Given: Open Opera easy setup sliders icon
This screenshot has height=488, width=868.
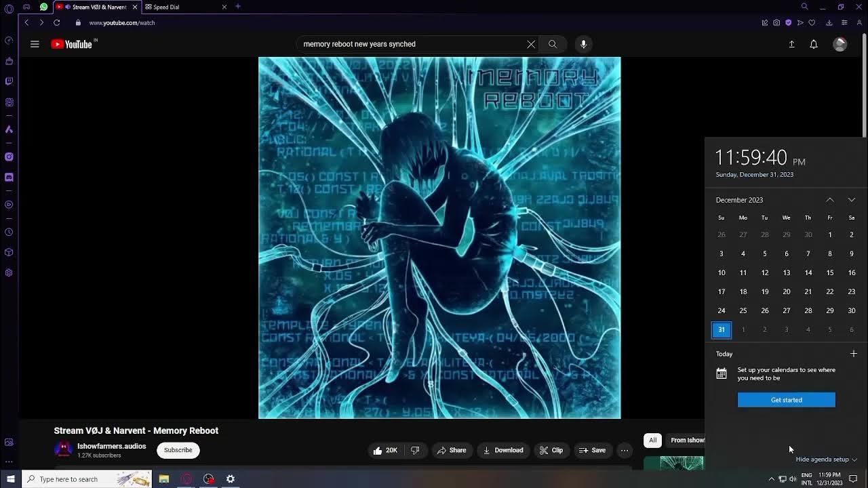Looking at the screenshot, I should (x=844, y=22).
